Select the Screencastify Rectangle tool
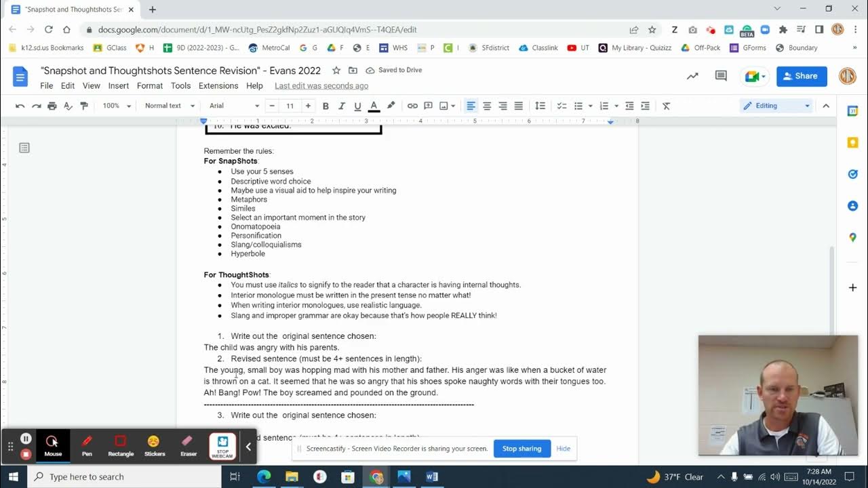868x488 pixels. click(x=121, y=446)
